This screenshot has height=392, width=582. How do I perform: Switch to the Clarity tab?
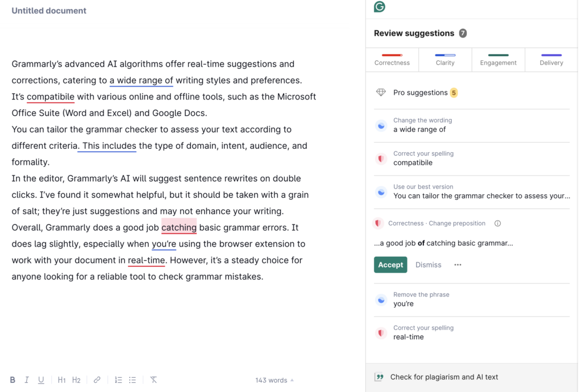coord(445,60)
